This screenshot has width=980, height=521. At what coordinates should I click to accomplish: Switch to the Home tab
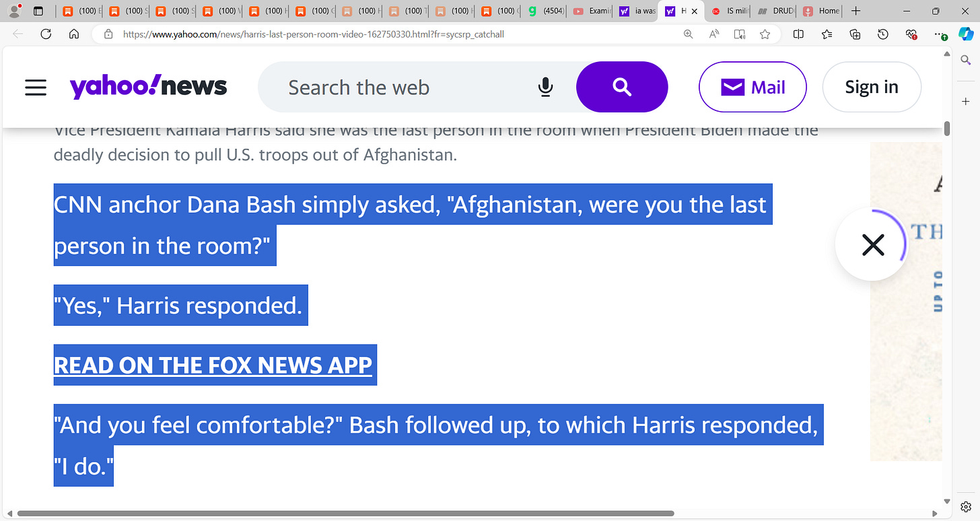(822, 11)
